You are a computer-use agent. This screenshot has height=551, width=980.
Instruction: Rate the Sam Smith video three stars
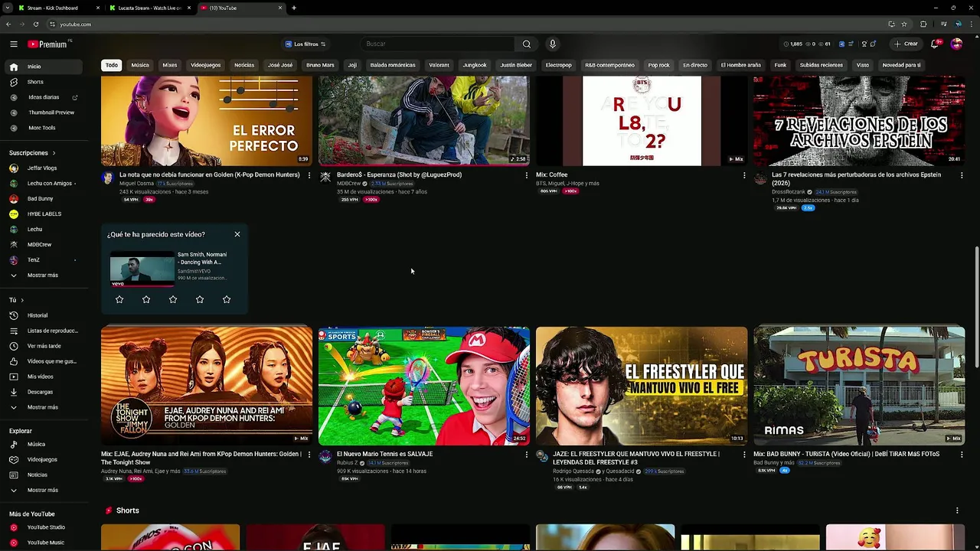173,299
